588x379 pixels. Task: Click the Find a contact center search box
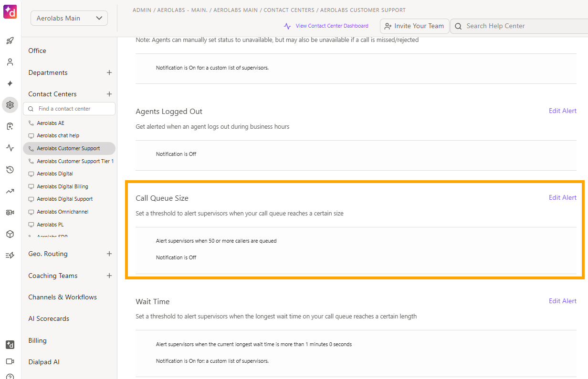pyautogui.click(x=69, y=109)
